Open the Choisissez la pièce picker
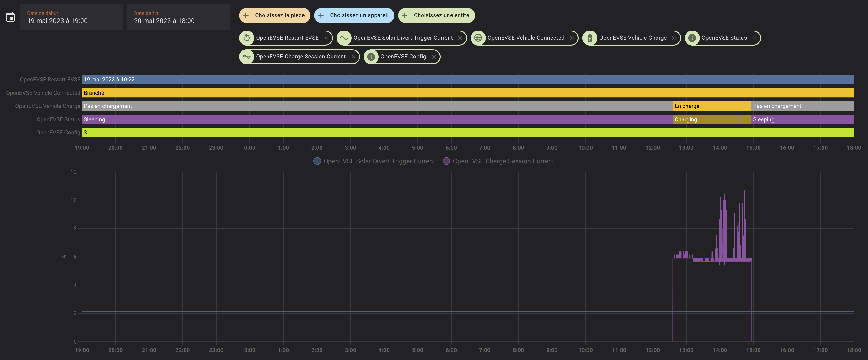 tap(275, 15)
